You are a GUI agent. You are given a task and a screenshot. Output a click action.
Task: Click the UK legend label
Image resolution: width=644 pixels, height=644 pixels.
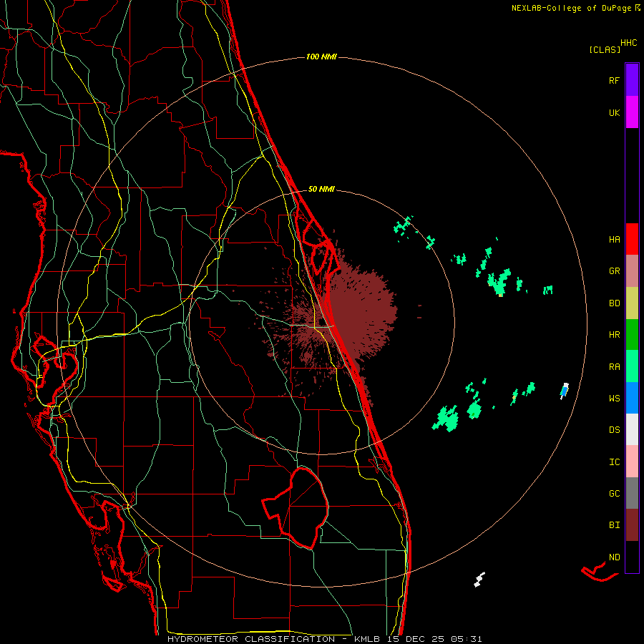614,113
